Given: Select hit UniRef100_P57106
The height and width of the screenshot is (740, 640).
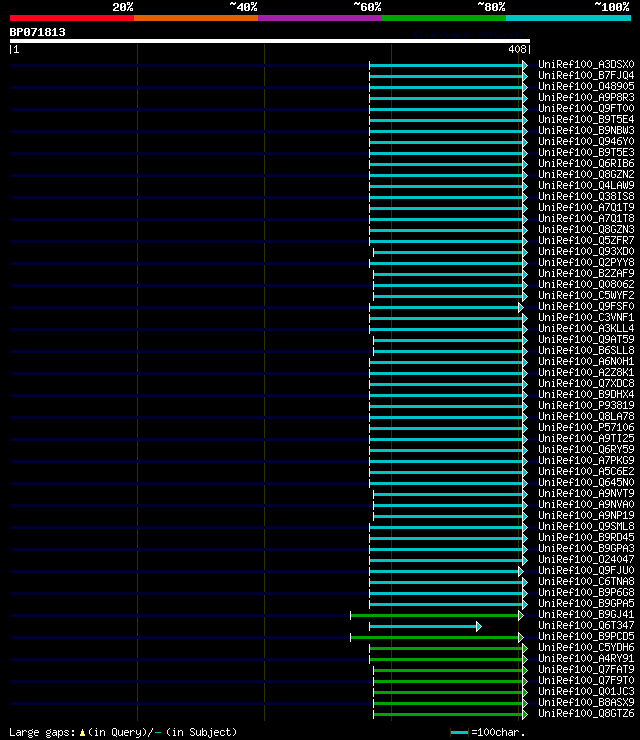Looking at the screenshot, I should [x=586, y=428].
